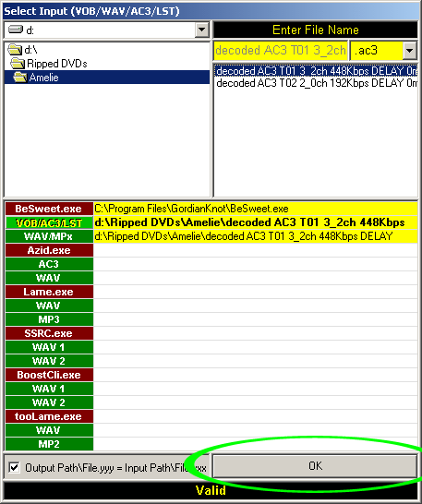Click the file name input field
Image resolution: width=422 pixels, height=504 pixels.
click(x=281, y=51)
